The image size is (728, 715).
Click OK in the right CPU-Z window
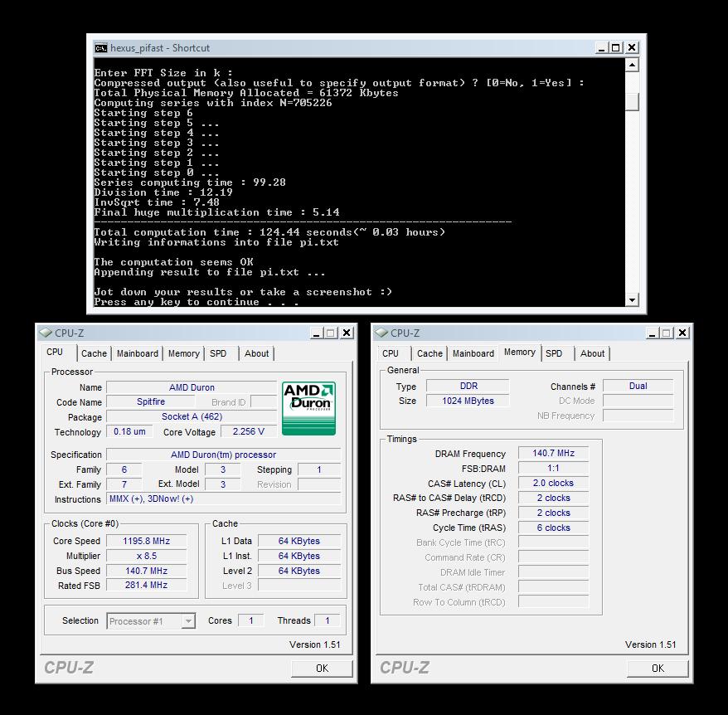658,668
